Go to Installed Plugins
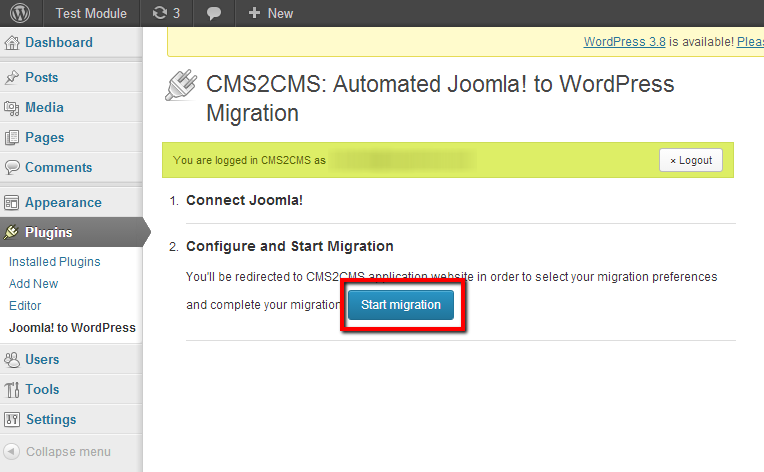The height and width of the screenshot is (472, 764). [x=55, y=262]
